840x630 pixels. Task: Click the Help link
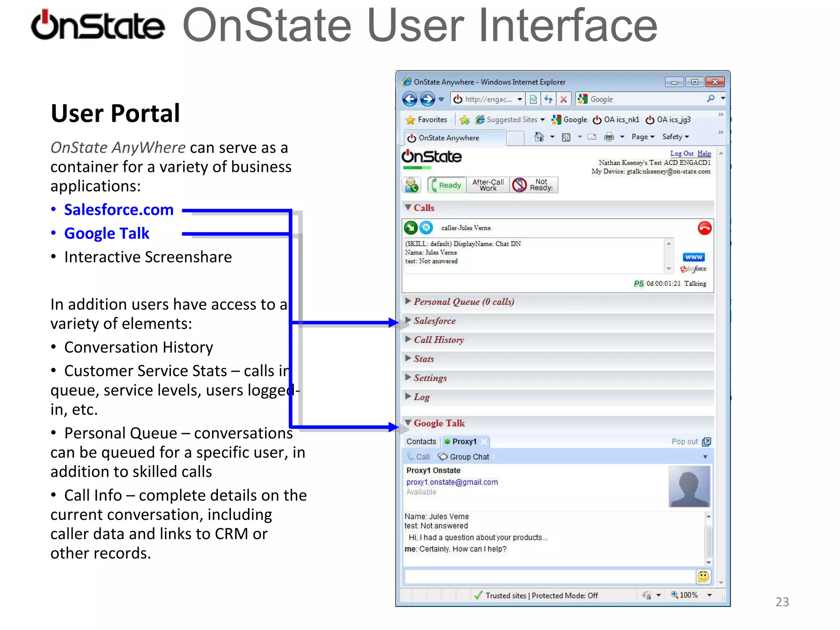click(x=704, y=153)
